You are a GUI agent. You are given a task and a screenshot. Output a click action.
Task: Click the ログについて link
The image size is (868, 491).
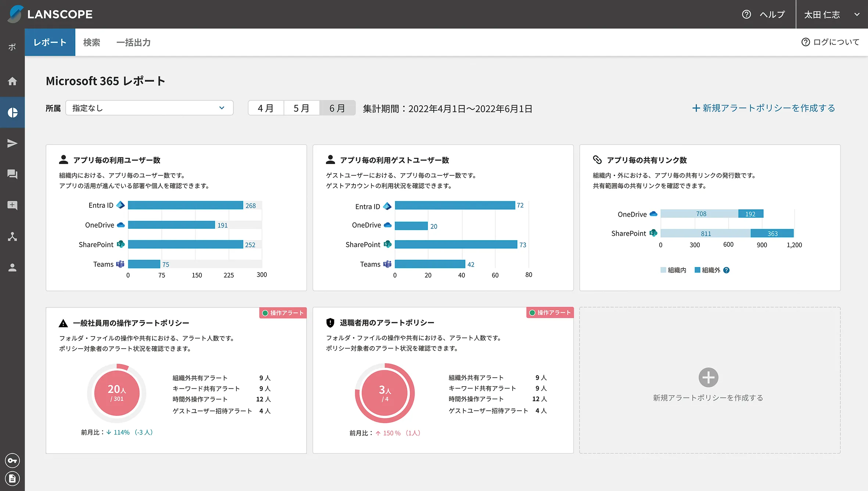click(836, 42)
